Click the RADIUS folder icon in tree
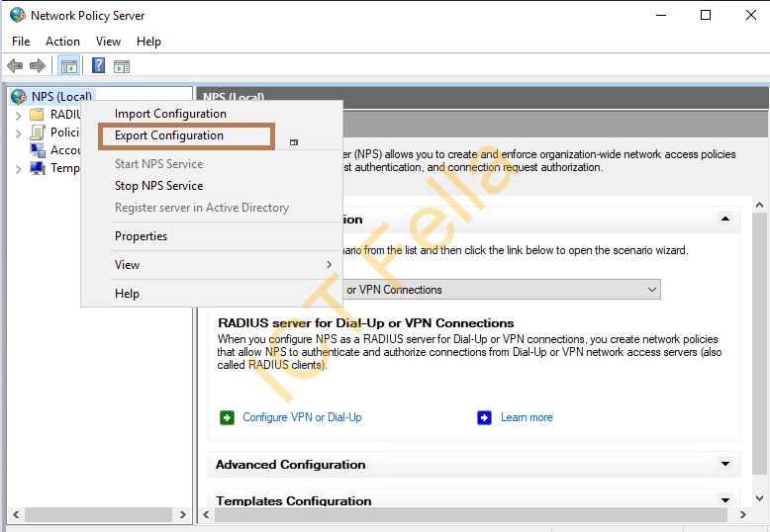 37,115
